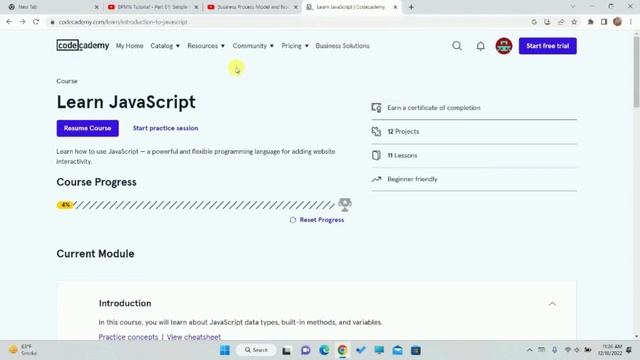Go forward with browser forward arrow
This screenshot has height=360, width=640.
click(22, 22)
